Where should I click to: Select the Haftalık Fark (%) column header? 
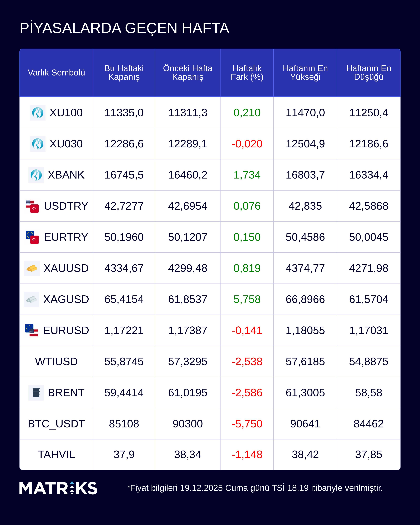click(247, 73)
